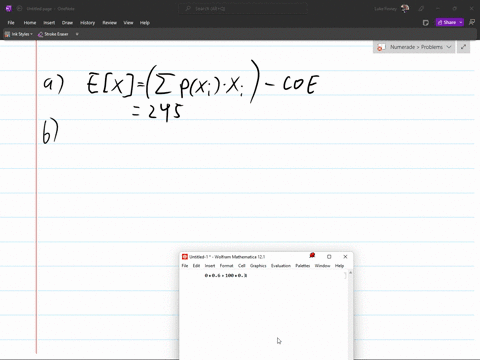Open Mathematica Palettes menu

(303, 266)
